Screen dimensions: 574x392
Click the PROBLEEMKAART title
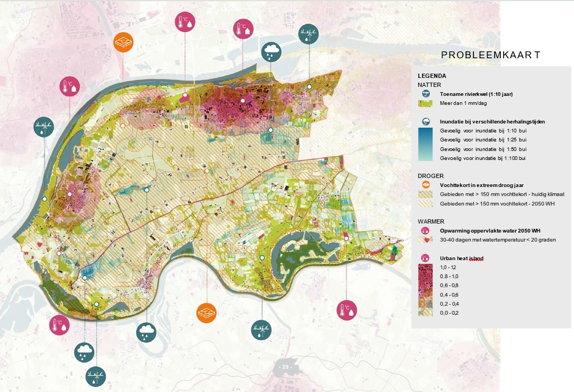[490, 55]
